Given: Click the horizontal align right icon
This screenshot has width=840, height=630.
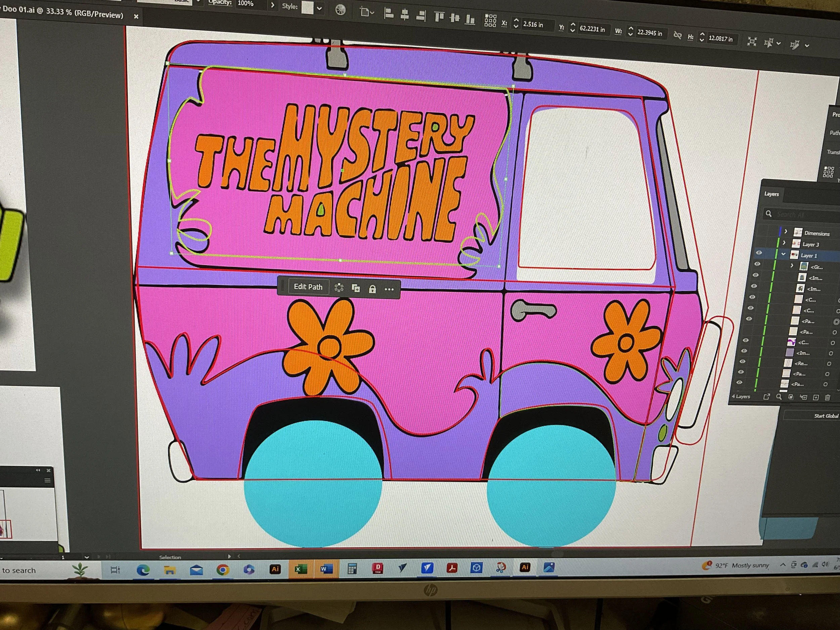Looking at the screenshot, I should point(421,15).
